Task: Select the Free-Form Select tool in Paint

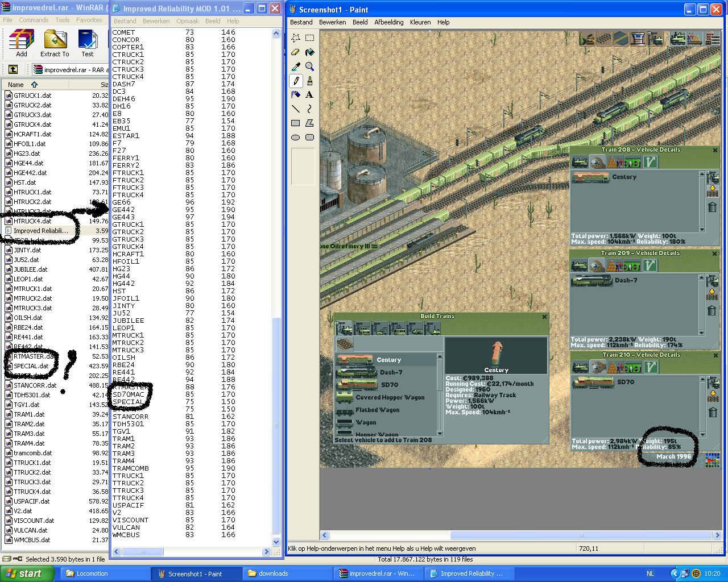Action: pyautogui.click(x=296, y=38)
